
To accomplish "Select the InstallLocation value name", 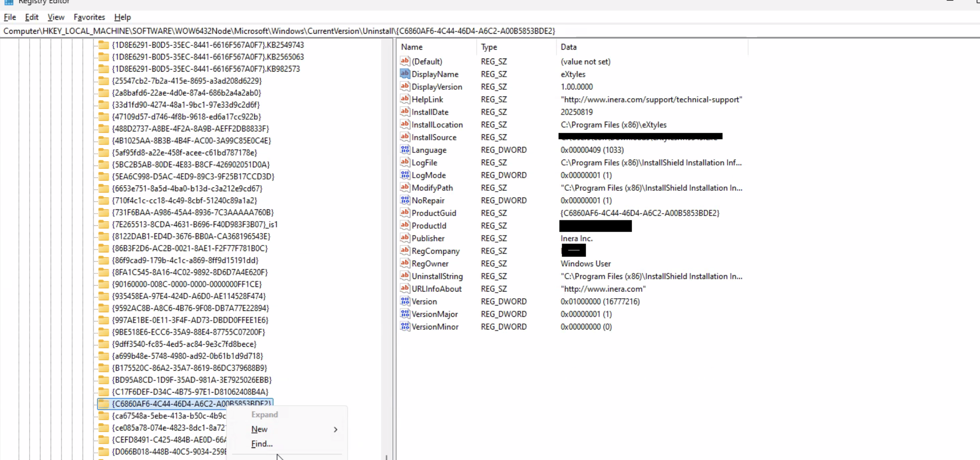I will [437, 125].
